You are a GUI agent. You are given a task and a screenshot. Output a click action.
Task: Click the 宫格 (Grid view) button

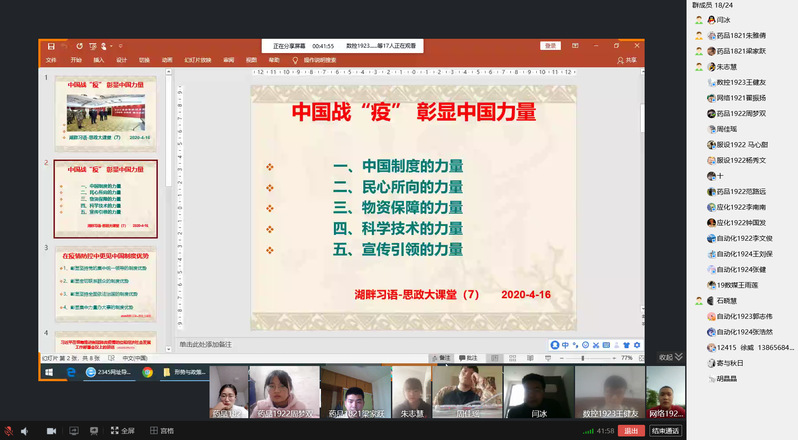point(162,431)
